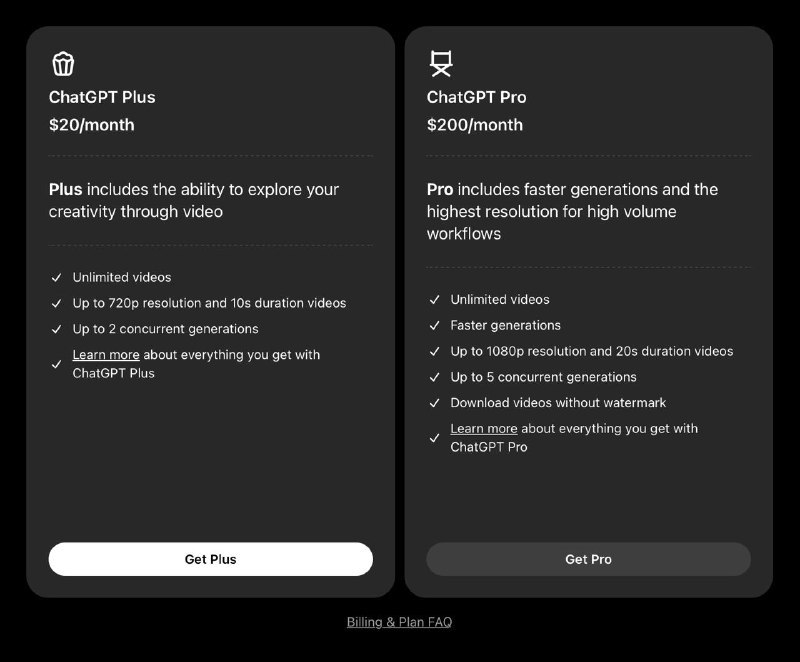800x662 pixels.
Task: Click checkmark beside 720p resolution feature
Action: [x=57, y=303]
